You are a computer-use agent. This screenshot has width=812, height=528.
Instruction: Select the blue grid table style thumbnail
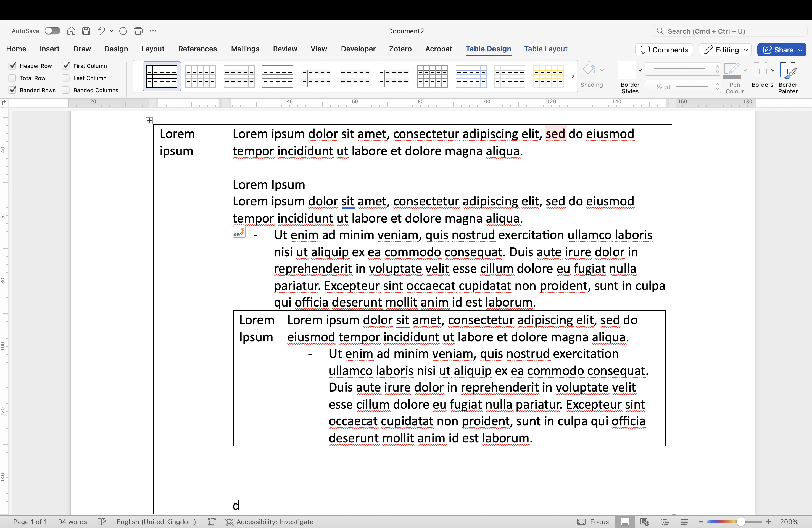[471, 76]
